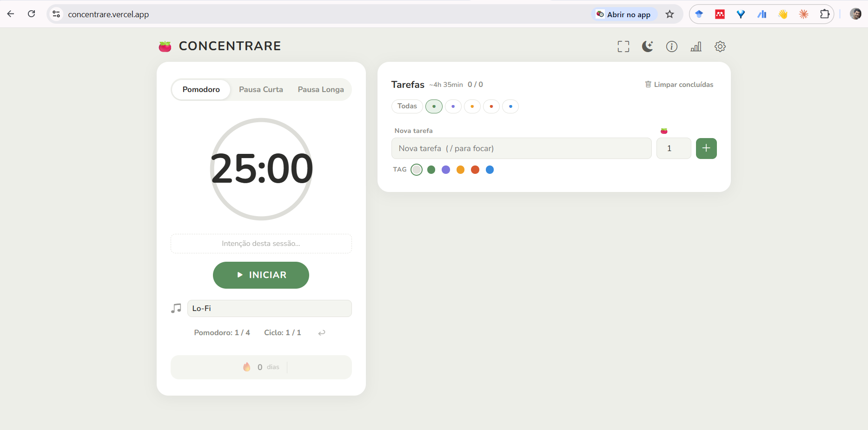The width and height of the screenshot is (868, 430).
Task: Toggle the red tag filter chip
Action: [x=491, y=106]
